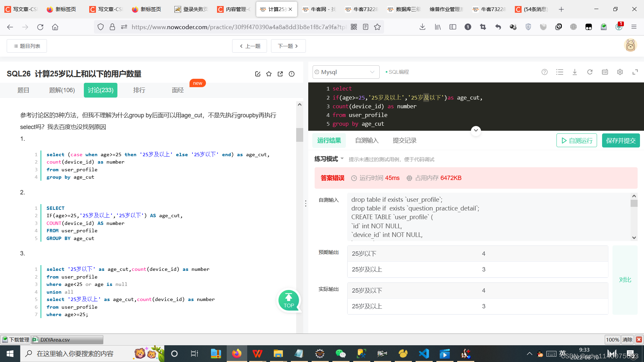Reload the current page
The height and width of the screenshot is (362, 644).
click(x=40, y=27)
